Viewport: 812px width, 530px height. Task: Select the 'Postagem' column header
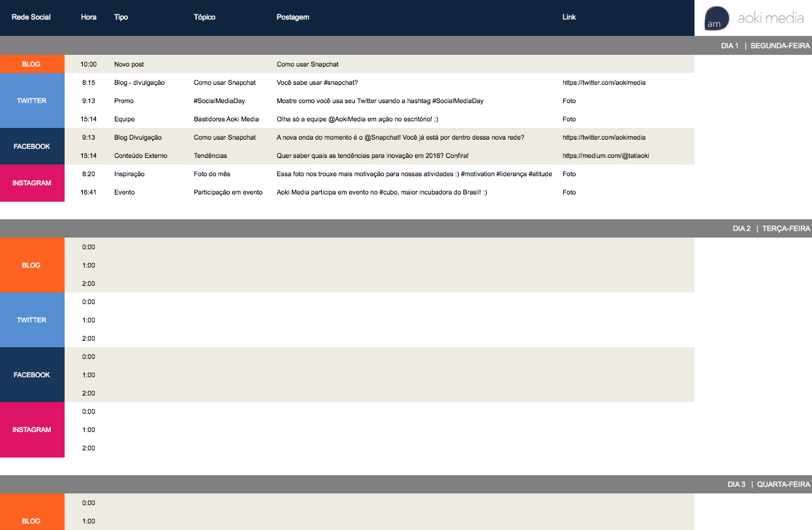pyautogui.click(x=292, y=17)
